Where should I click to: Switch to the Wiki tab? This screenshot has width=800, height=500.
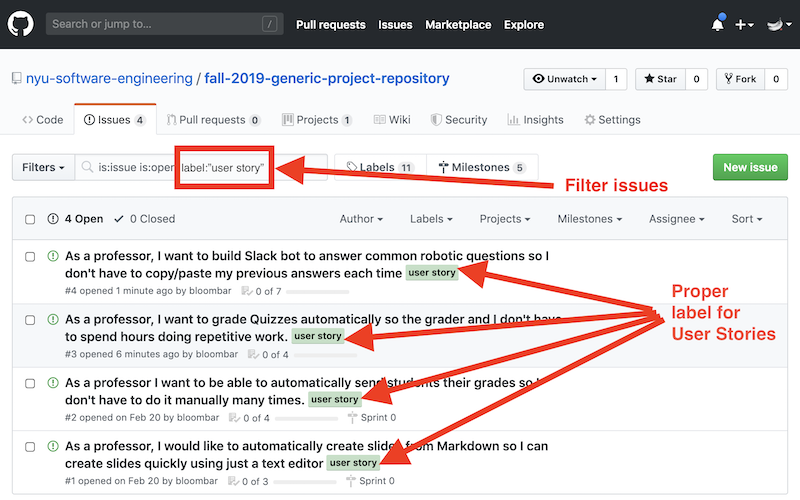pyautogui.click(x=392, y=120)
